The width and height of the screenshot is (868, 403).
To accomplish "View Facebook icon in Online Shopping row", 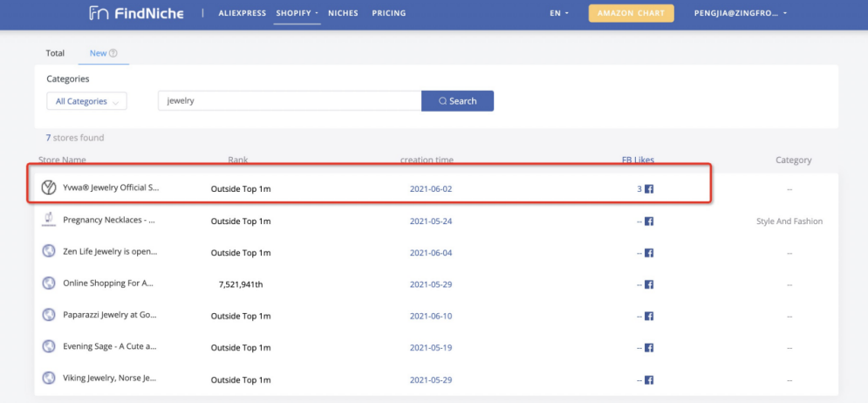I will (x=649, y=284).
